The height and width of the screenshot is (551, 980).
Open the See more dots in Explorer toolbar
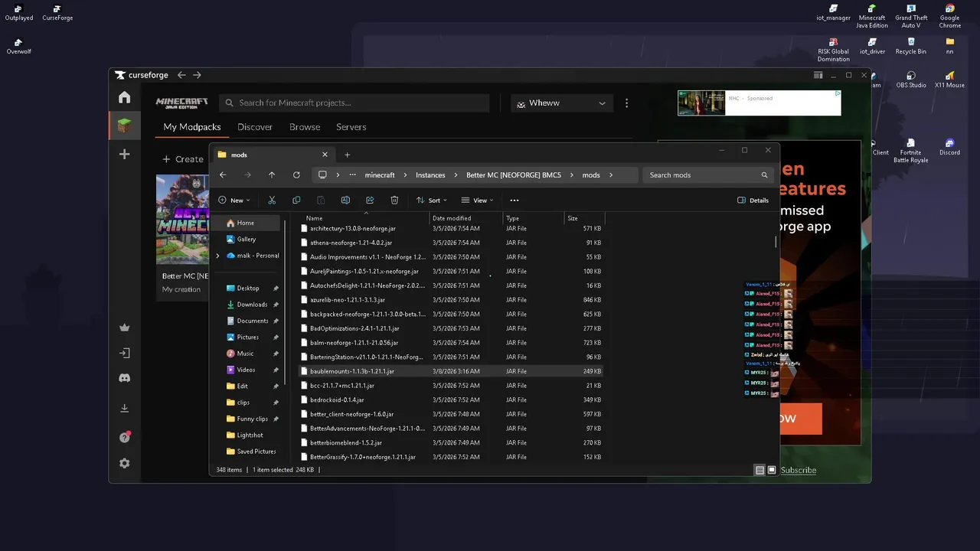pos(514,201)
